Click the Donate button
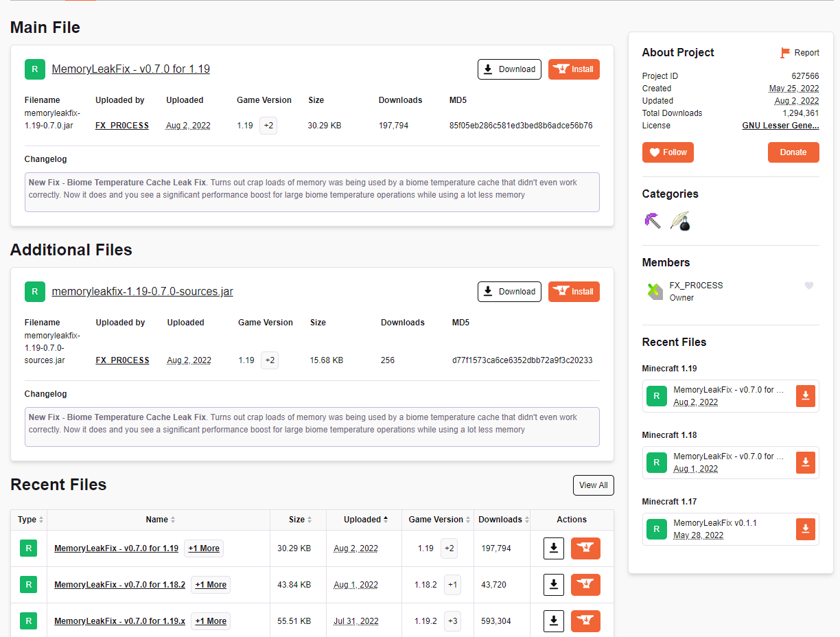The height and width of the screenshot is (637, 840). coord(793,152)
